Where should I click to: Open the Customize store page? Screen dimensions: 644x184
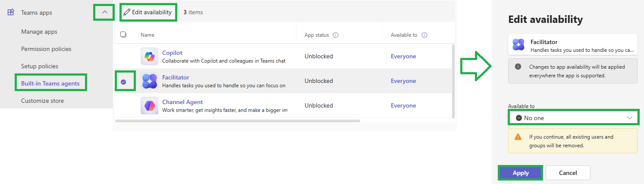pos(42,101)
